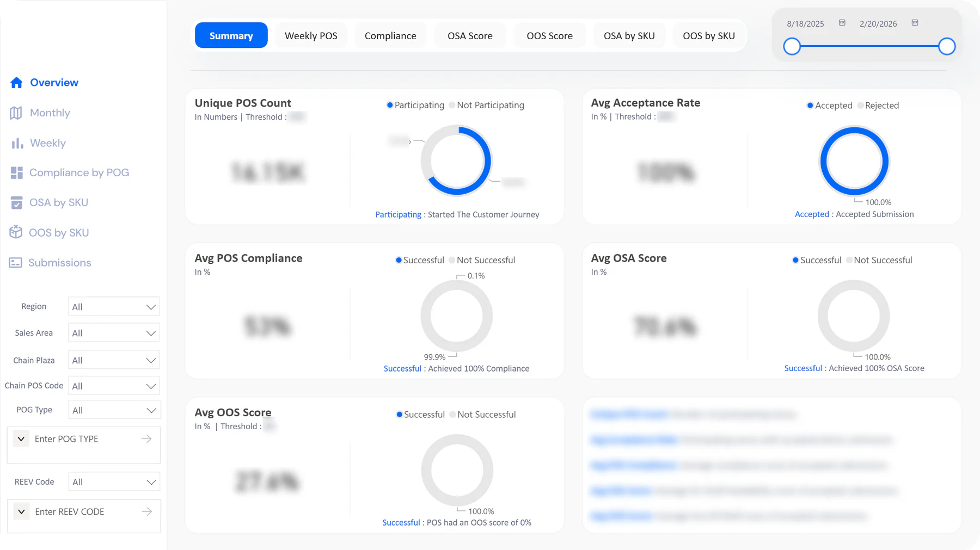Click 'Achieved 100% OSA Score' caption
This screenshot has width=980, height=550.
[x=877, y=368]
